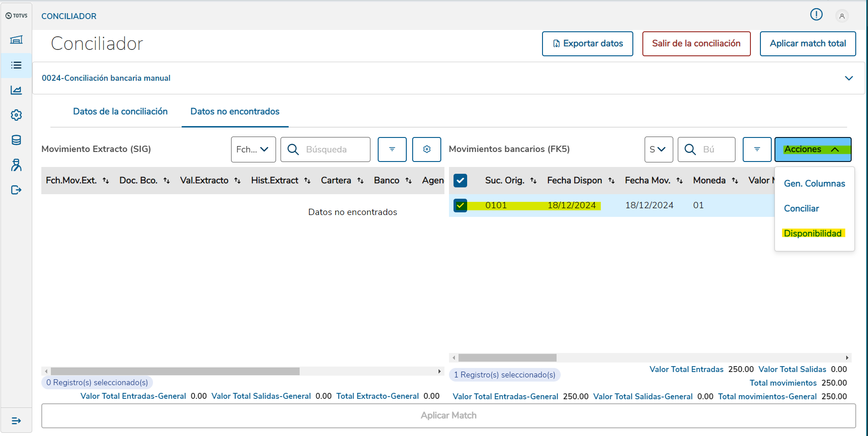
Task: Deselect the checkbox on the 0101 bank movement row
Action: pos(460,206)
